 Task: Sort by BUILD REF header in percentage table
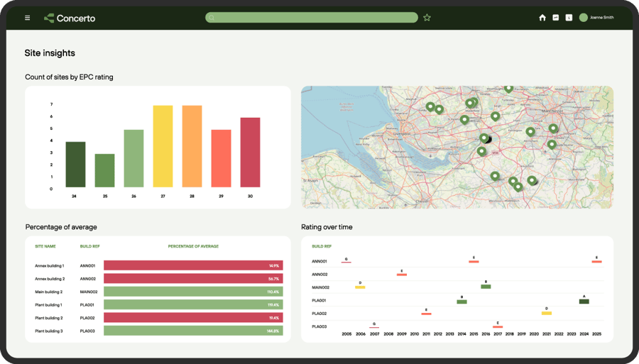pyautogui.click(x=89, y=246)
